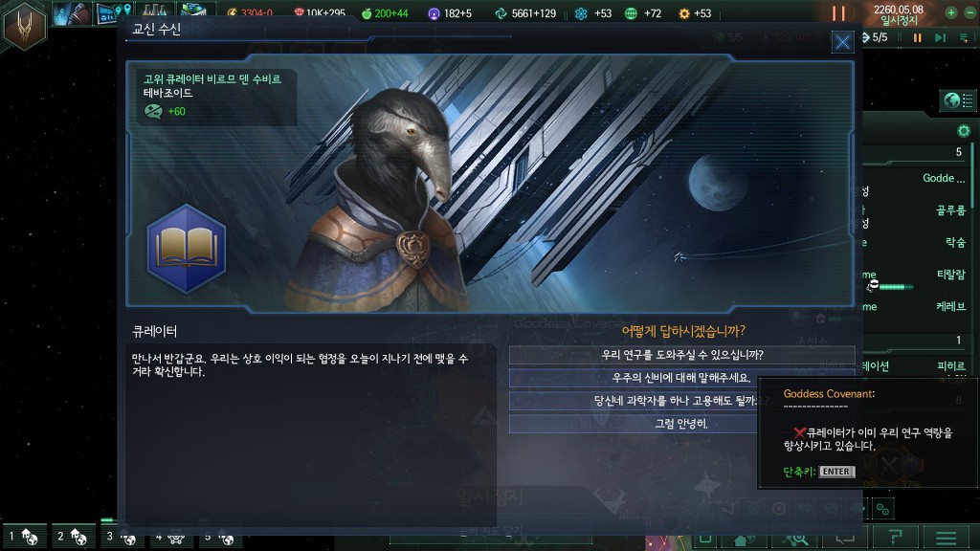980x551 pixels.
Task: Select fleet group 2 hotkey icon
Action: (74, 536)
